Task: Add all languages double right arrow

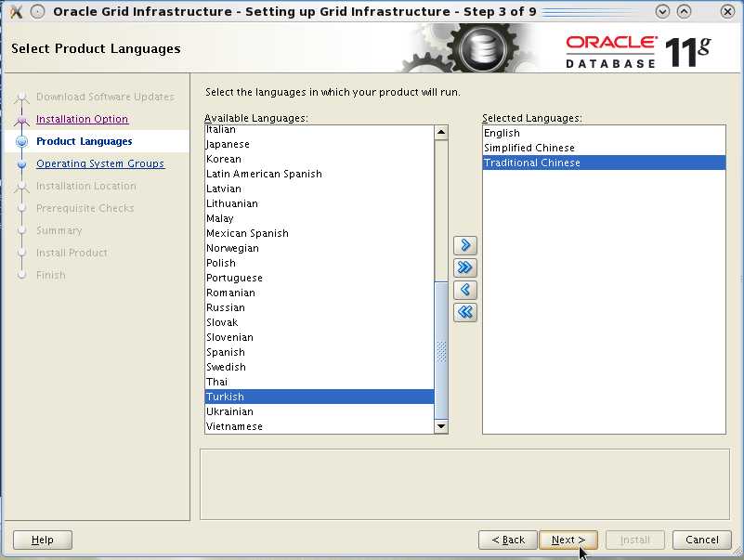Action: tap(465, 267)
